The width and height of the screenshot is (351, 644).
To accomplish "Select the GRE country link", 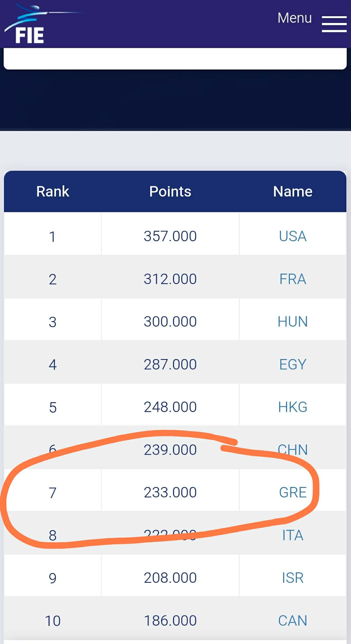I will pos(293,492).
